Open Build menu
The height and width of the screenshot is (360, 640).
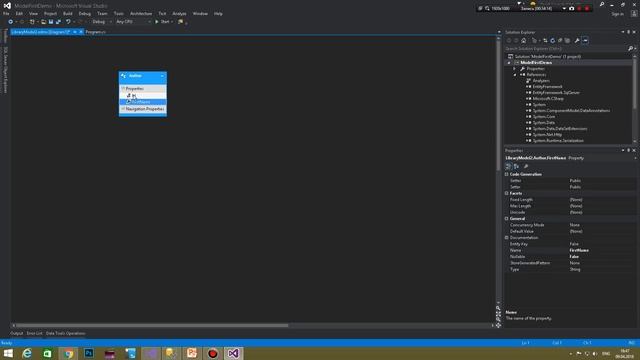[67, 13]
